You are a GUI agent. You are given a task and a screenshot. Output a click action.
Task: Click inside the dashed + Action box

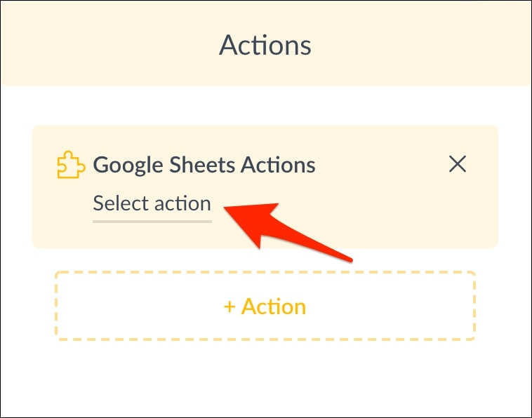pos(265,306)
